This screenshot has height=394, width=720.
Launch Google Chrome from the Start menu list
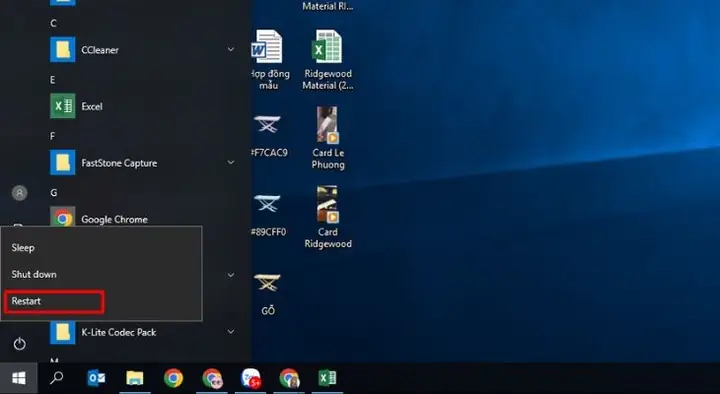tap(142, 217)
